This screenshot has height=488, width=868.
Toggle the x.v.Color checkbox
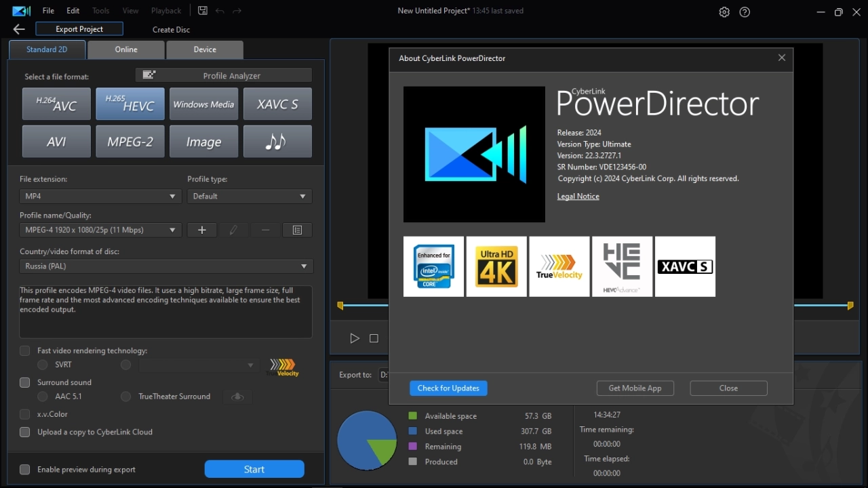[25, 414]
